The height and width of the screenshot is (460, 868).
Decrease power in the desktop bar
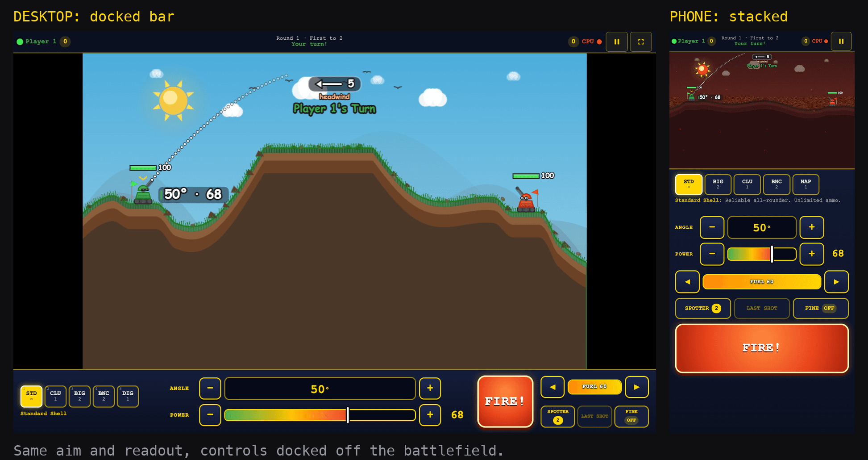210,415
